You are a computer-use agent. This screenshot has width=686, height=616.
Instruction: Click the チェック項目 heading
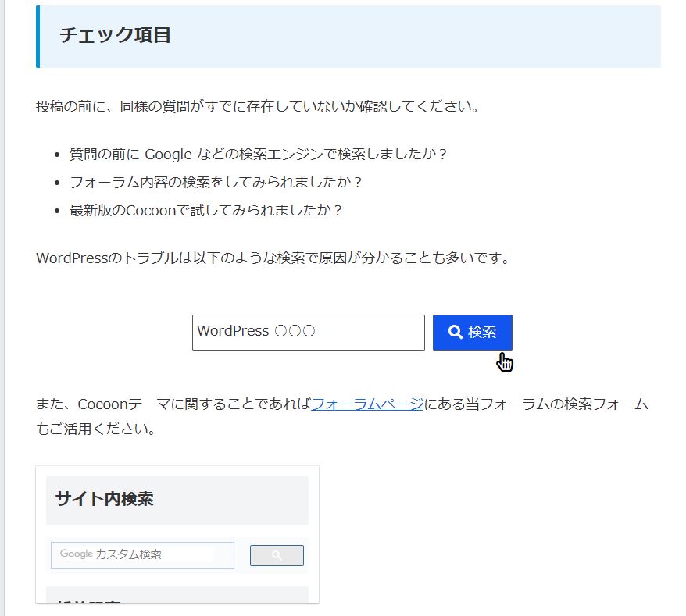[x=115, y=36]
